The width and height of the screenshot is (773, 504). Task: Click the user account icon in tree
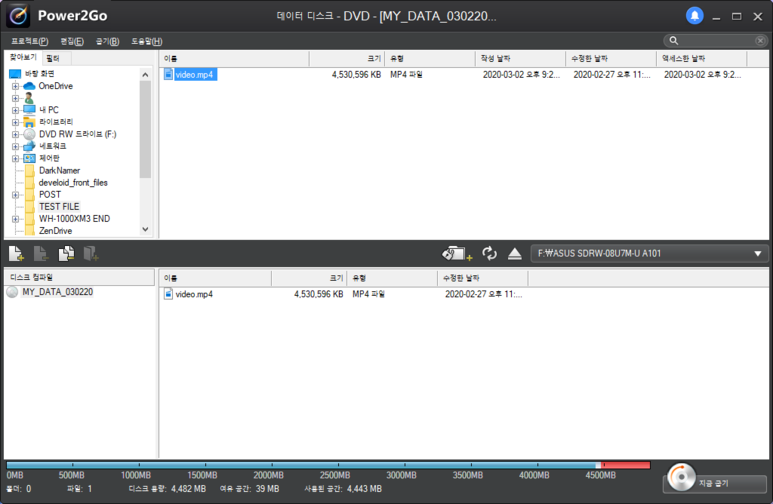[29, 98]
